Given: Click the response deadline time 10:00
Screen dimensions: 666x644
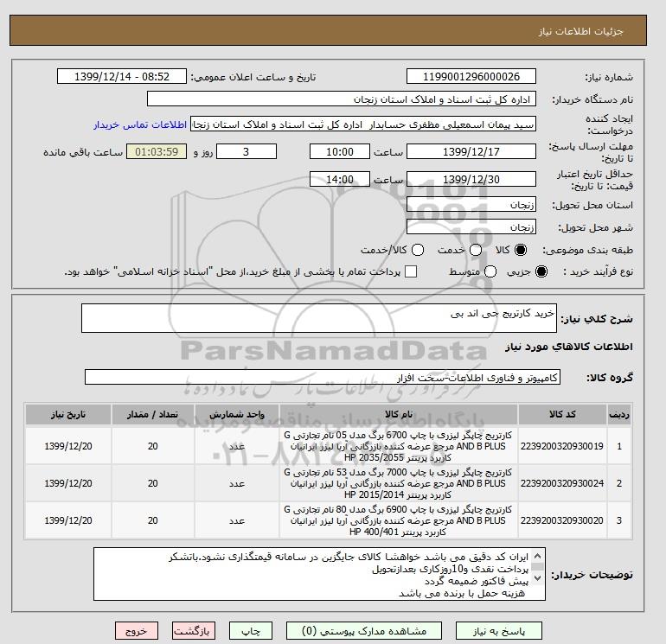Looking at the screenshot, I should point(340,151).
